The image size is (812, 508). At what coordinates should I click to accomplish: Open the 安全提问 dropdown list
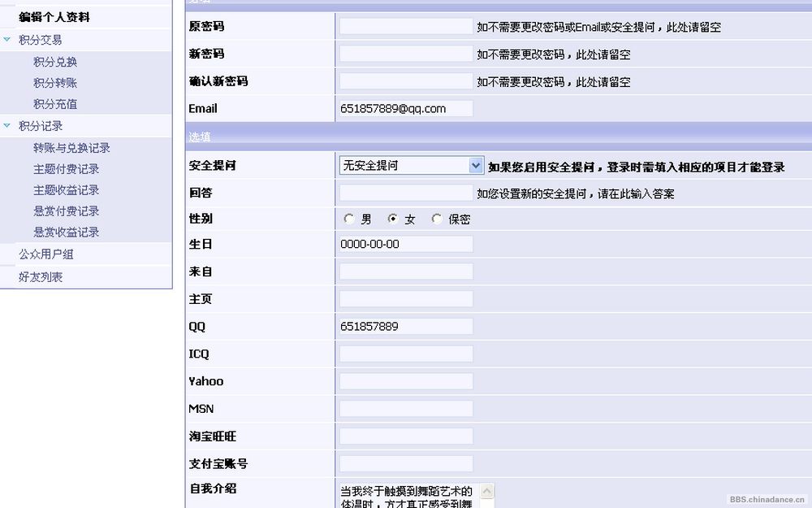(x=476, y=165)
